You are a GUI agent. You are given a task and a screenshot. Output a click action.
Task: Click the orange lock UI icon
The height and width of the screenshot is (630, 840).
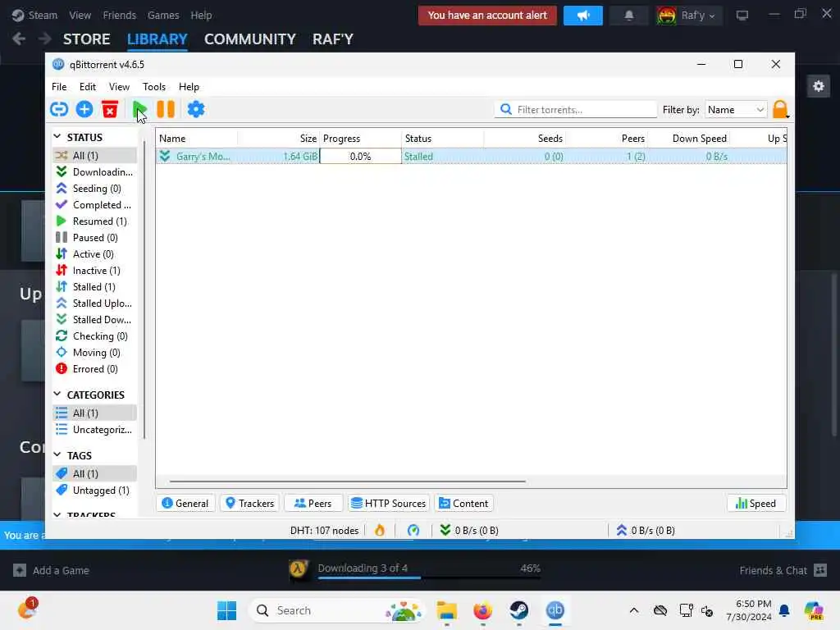coord(781,109)
